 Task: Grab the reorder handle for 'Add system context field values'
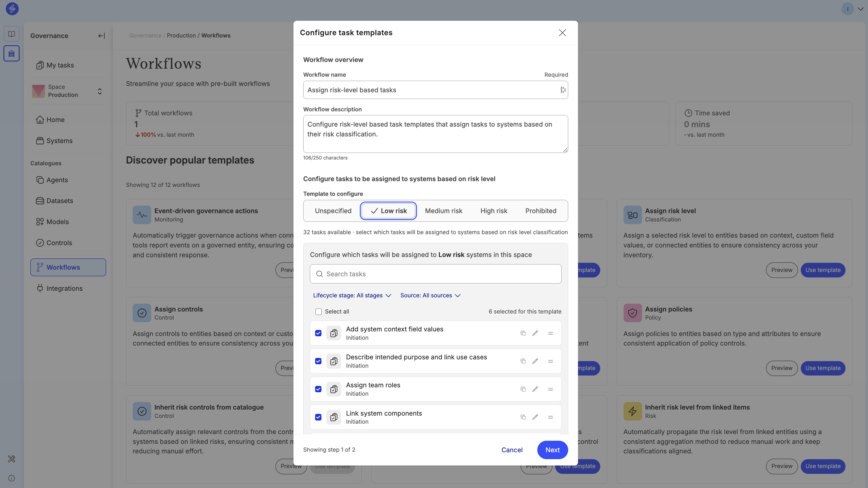551,333
